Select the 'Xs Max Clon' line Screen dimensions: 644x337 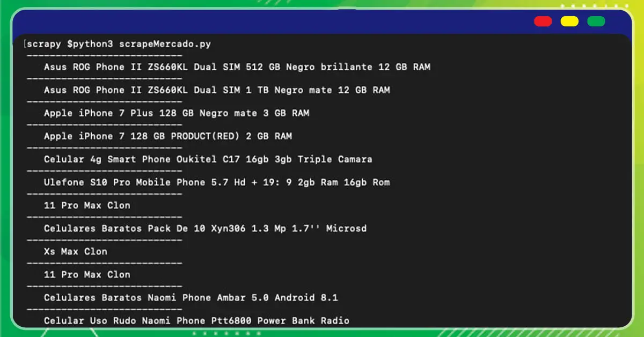(76, 252)
